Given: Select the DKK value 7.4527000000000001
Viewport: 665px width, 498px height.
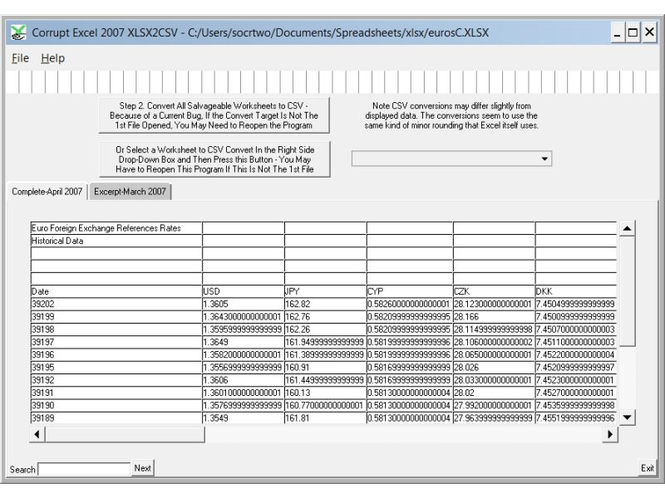Looking at the screenshot, I should coord(576,393).
